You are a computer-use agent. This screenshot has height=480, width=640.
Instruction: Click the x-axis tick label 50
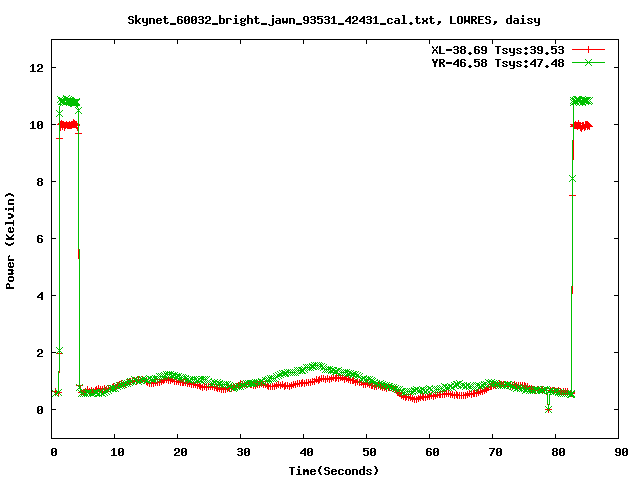(369, 452)
